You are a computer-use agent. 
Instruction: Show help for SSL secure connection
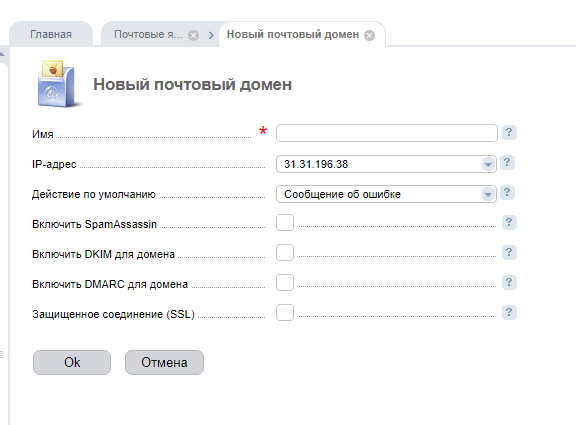point(509,313)
